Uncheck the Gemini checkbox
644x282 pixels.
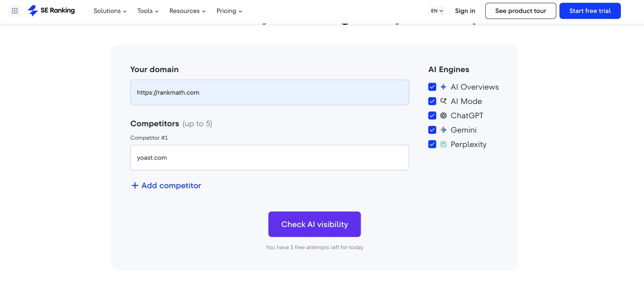[432, 130]
